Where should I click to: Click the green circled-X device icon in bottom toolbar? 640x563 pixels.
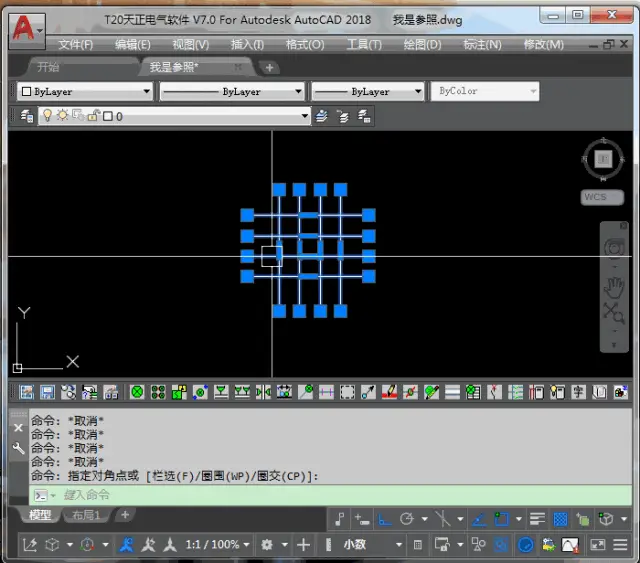click(x=137, y=392)
